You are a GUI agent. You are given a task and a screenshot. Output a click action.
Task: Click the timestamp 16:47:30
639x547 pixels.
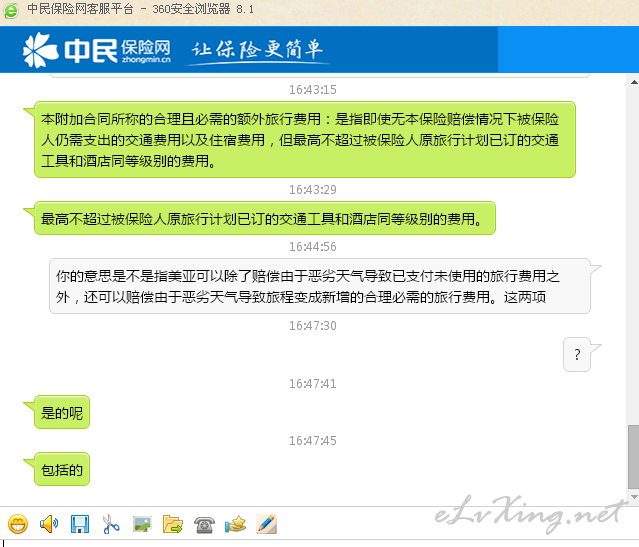coord(313,326)
